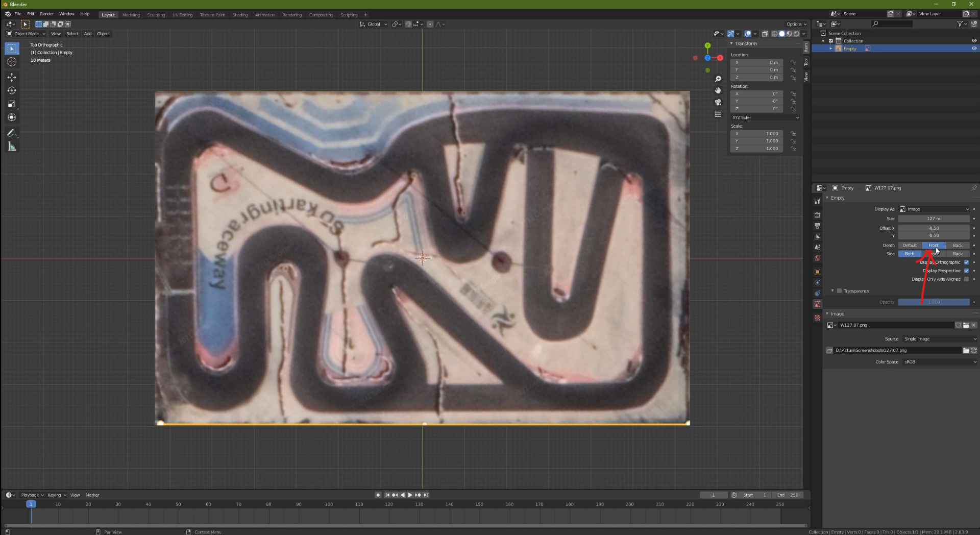The width and height of the screenshot is (980, 535).
Task: Switch to material preview shading
Action: click(789, 34)
